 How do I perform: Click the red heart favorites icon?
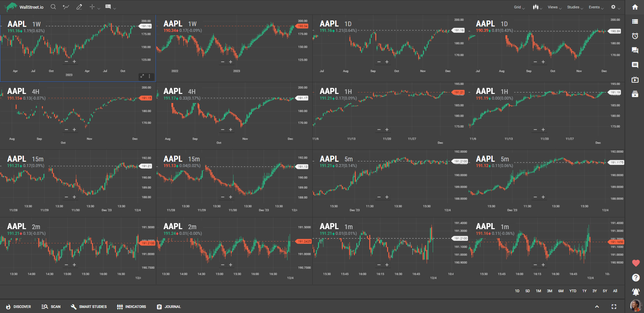click(x=636, y=263)
